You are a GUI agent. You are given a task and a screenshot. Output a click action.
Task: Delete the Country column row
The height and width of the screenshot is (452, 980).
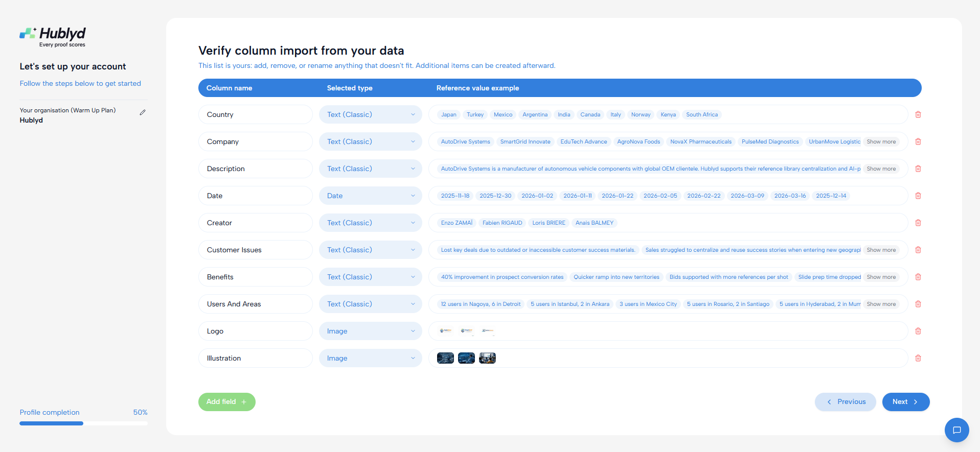point(918,114)
